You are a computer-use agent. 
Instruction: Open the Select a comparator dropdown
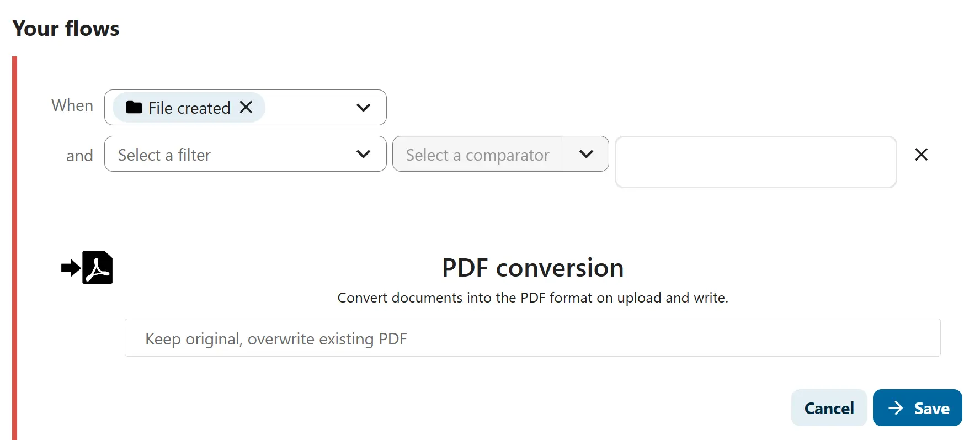pyautogui.click(x=586, y=155)
